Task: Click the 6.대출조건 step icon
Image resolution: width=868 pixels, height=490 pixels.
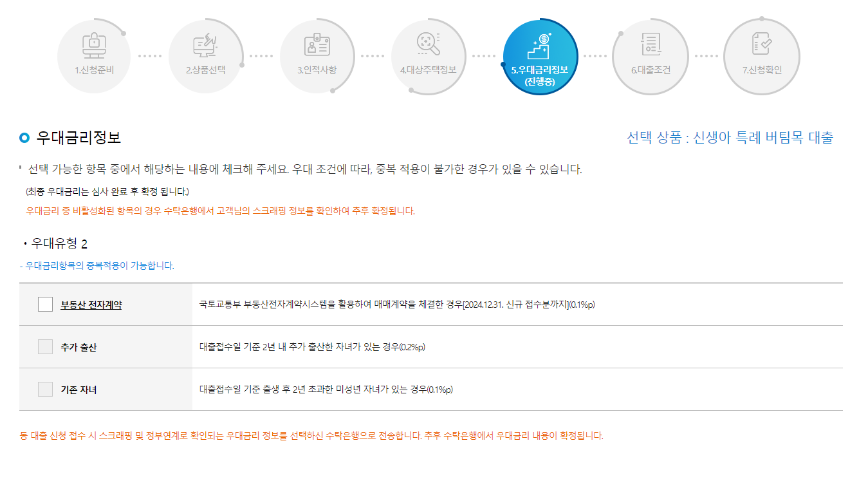Action: click(651, 56)
